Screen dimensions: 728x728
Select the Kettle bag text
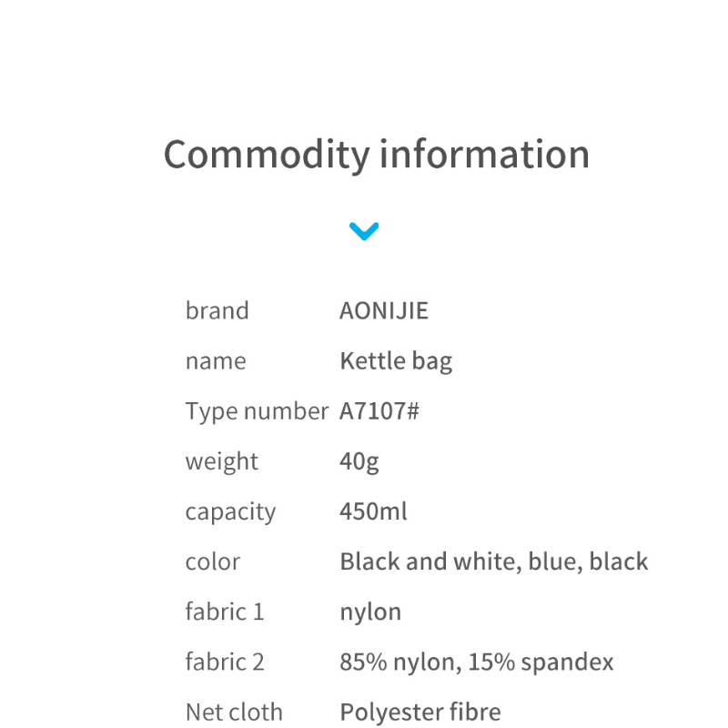tap(396, 361)
